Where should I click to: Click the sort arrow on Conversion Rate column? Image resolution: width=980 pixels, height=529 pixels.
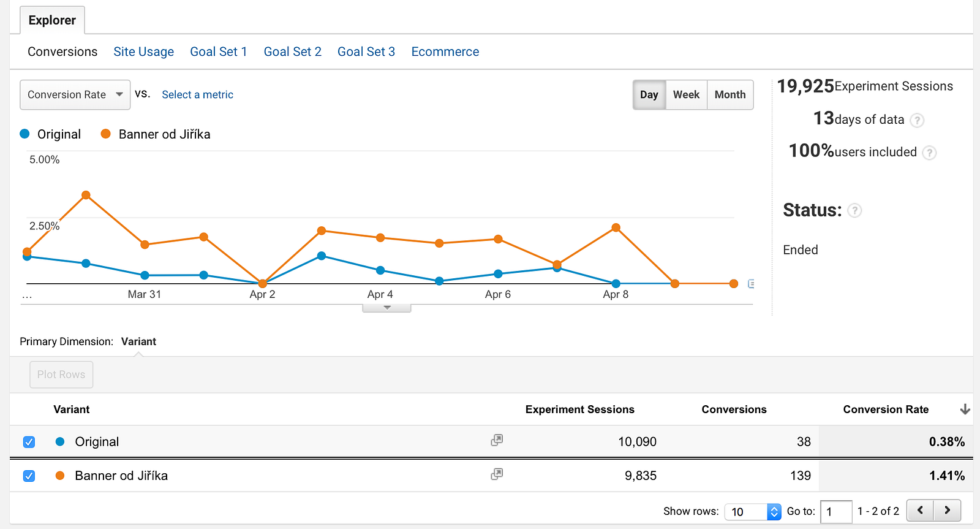tap(965, 409)
